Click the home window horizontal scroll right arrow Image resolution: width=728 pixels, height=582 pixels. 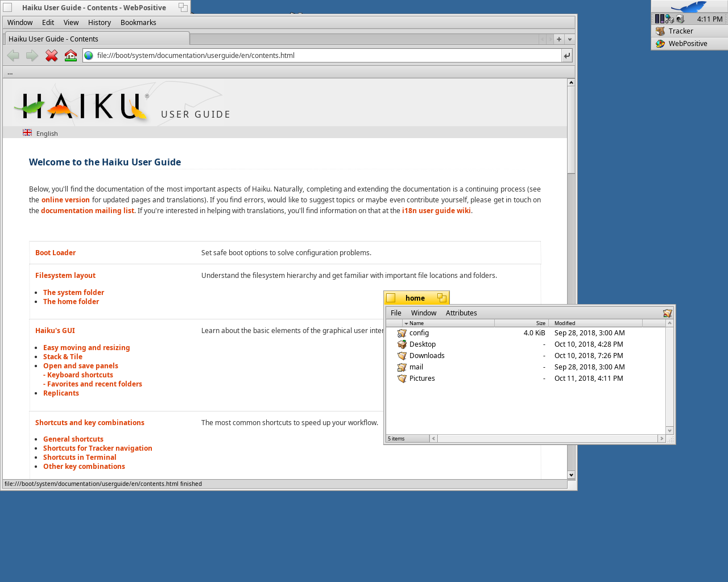click(x=661, y=439)
